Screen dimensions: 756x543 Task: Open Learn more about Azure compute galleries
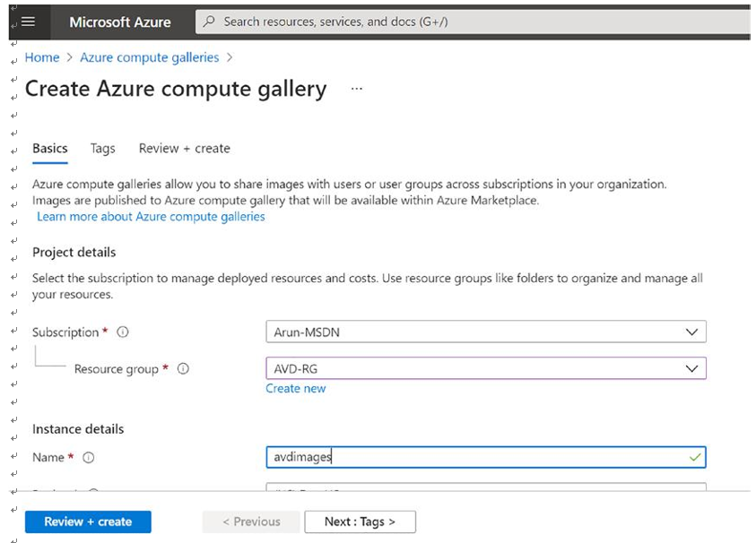tap(151, 217)
